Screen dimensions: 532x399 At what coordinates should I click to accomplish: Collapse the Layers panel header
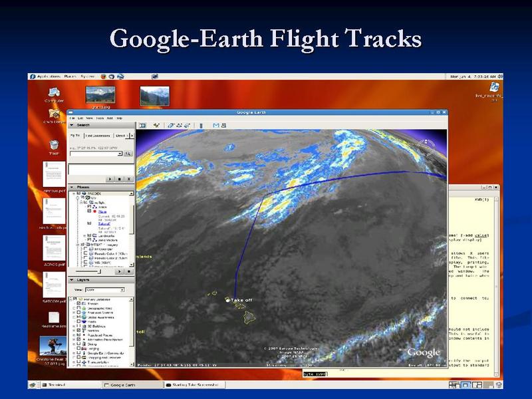tap(101, 280)
